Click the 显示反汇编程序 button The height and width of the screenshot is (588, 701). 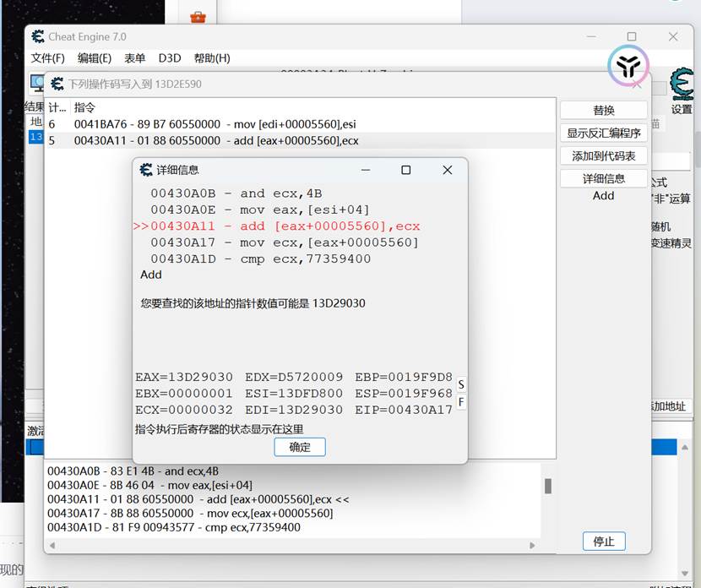(604, 133)
